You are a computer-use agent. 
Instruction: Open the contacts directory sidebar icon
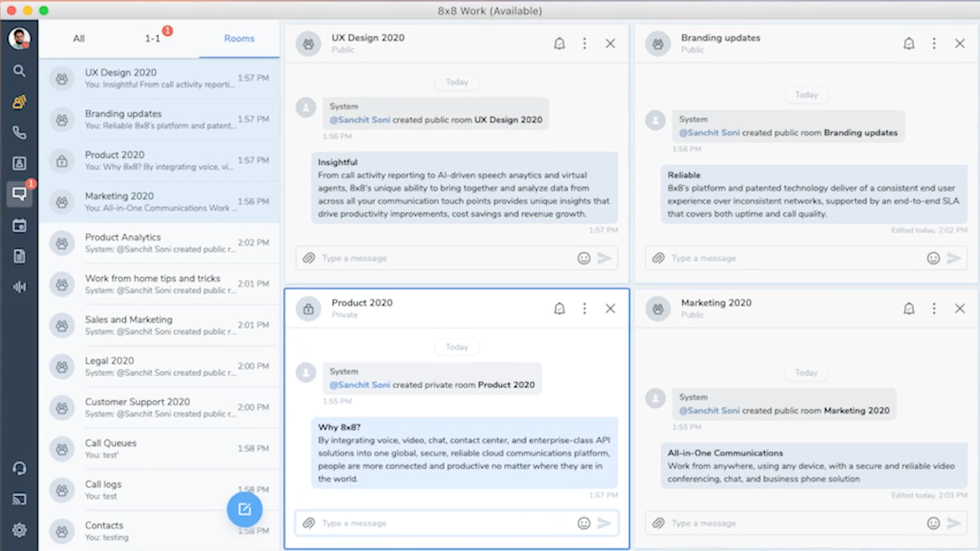point(19,163)
